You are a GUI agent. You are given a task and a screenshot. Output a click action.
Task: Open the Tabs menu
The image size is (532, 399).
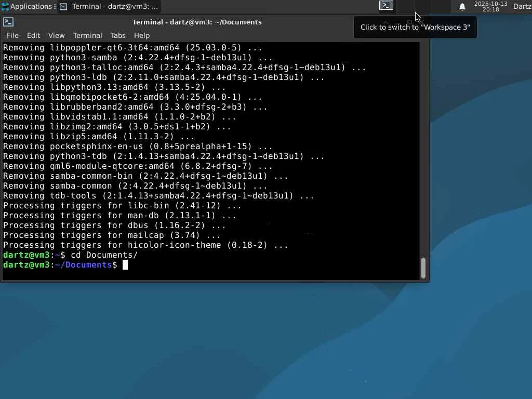coord(118,35)
